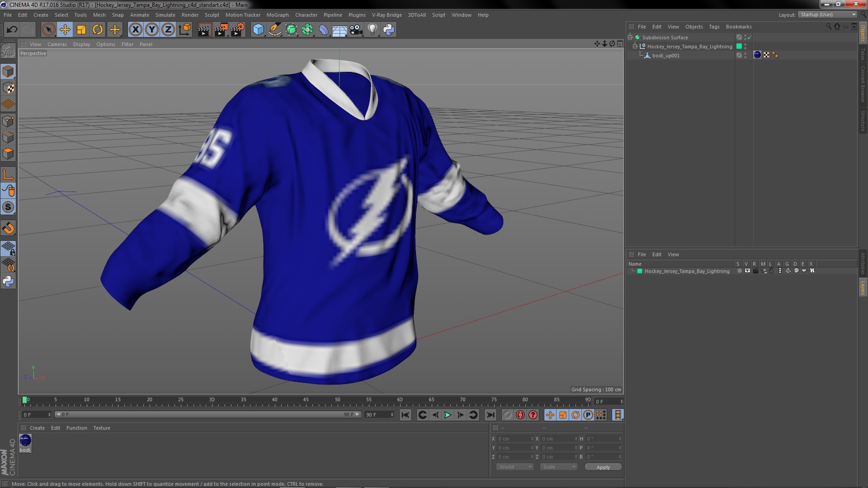Collapse the Subdivision Surface tree item
The image size is (868, 488).
(630, 38)
